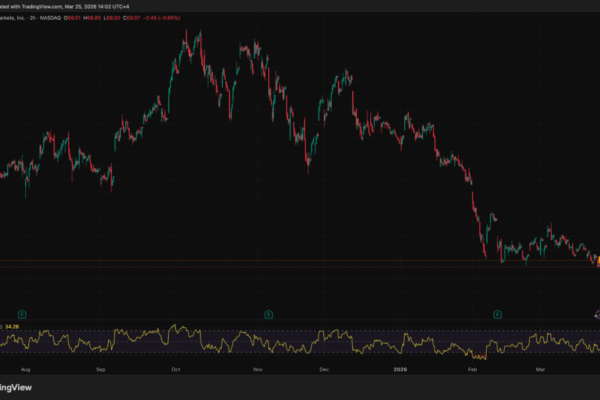Click the yellow RSI line near October
Viewport: 600px width, 400px height.
(x=178, y=331)
